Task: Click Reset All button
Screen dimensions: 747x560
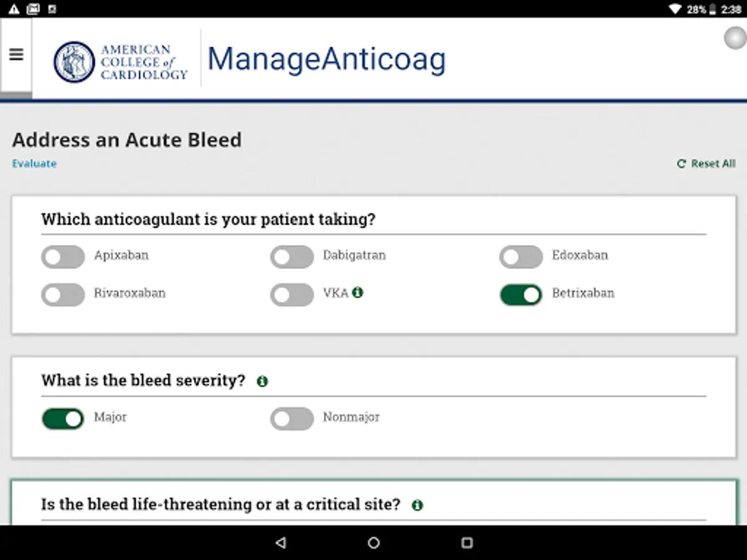Action: point(706,164)
